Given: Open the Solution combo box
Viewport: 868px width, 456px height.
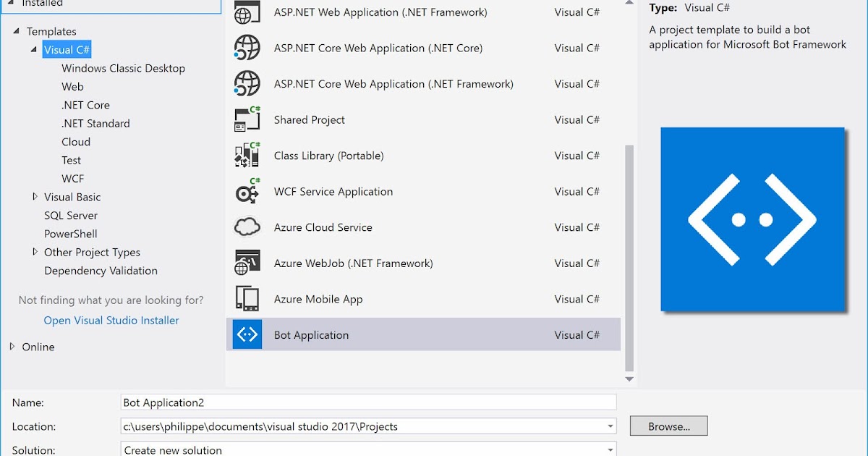Looking at the screenshot, I should 610,449.
